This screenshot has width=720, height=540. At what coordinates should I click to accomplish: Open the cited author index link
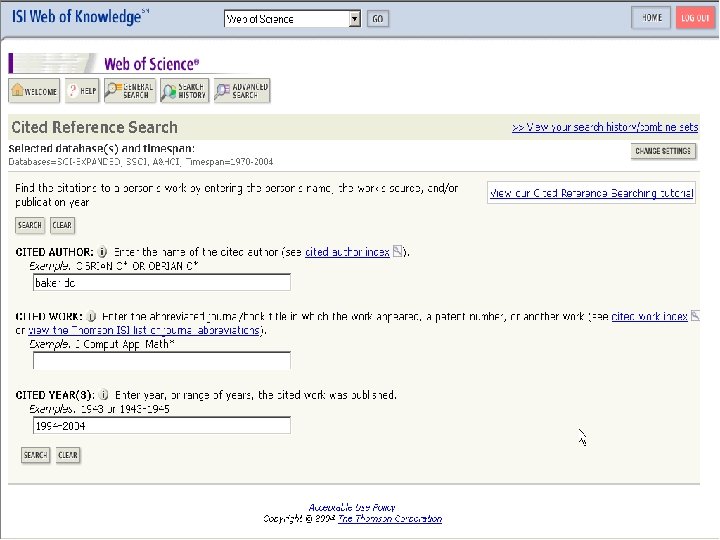(347, 252)
